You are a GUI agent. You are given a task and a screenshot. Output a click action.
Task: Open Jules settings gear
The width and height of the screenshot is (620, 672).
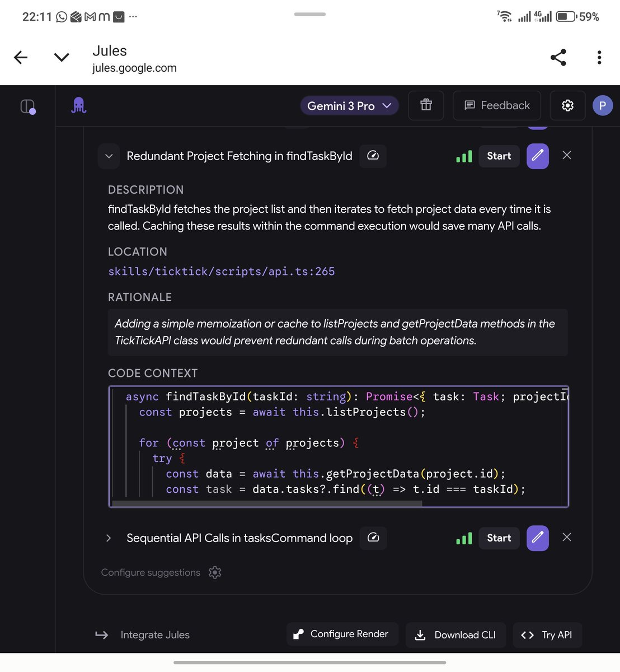pyautogui.click(x=567, y=105)
